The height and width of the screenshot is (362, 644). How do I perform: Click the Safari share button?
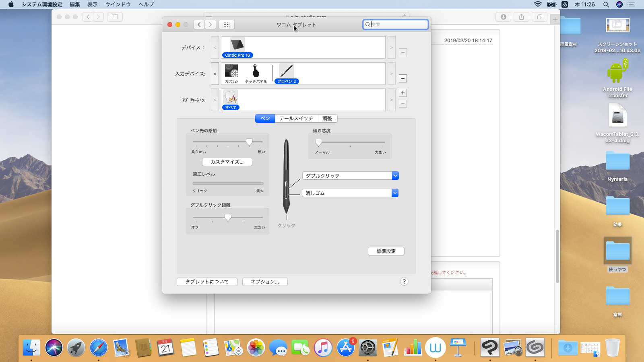click(521, 17)
